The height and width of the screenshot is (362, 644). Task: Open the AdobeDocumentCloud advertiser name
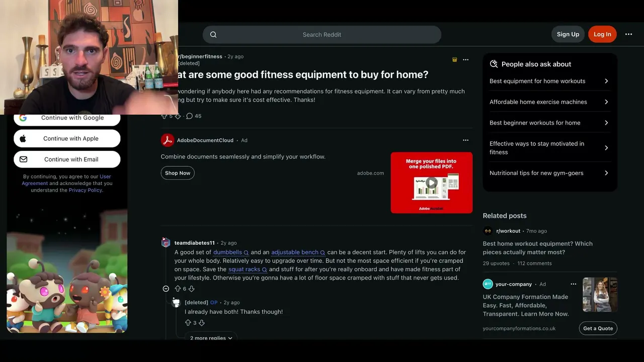click(x=205, y=140)
